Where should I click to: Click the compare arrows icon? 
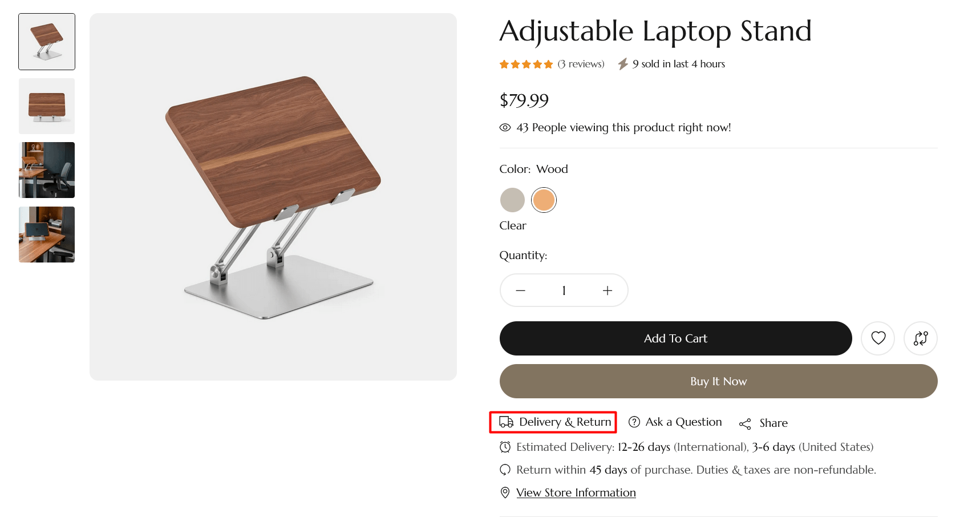(x=920, y=338)
